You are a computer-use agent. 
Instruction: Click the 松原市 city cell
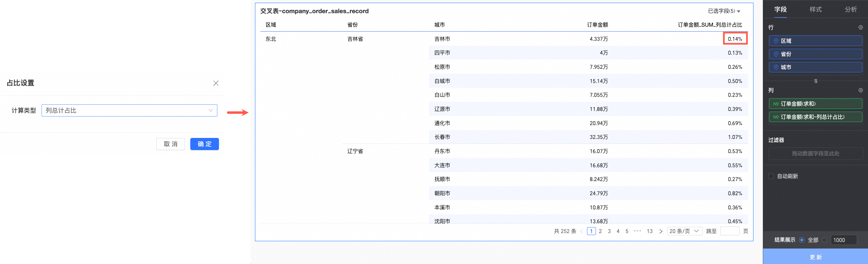tap(442, 67)
